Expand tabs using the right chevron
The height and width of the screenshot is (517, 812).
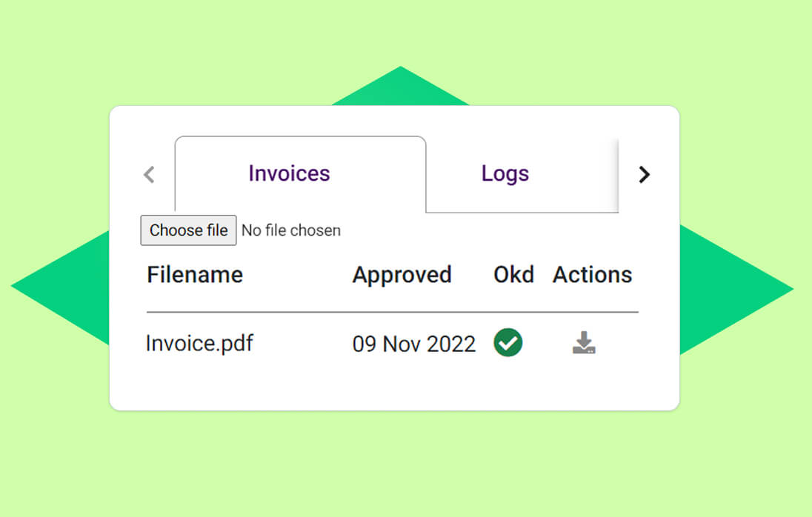tap(644, 175)
